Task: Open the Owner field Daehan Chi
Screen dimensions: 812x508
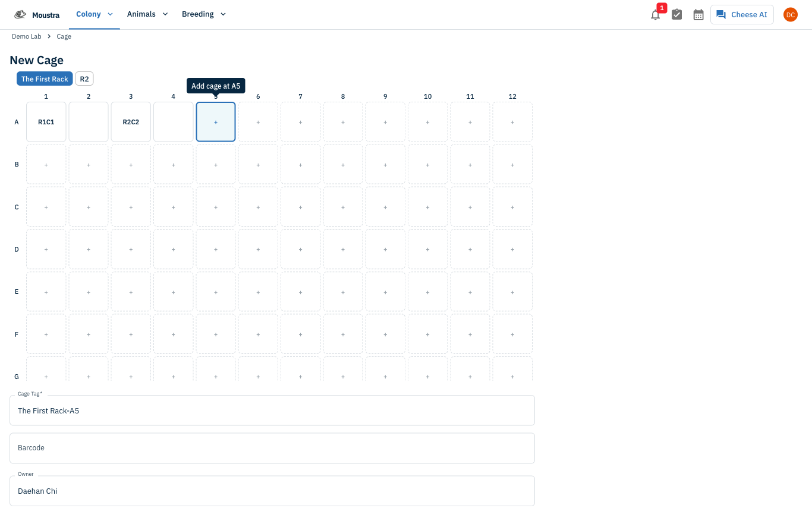Action: (272, 491)
